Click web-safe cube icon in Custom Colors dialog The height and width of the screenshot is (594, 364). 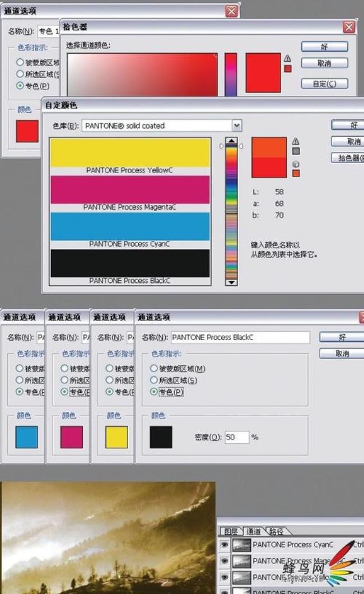click(x=296, y=164)
